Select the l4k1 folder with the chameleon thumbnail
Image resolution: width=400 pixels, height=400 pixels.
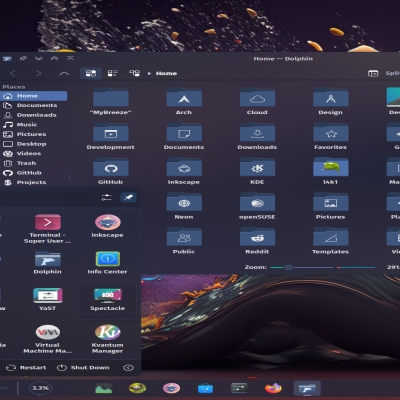point(330,171)
